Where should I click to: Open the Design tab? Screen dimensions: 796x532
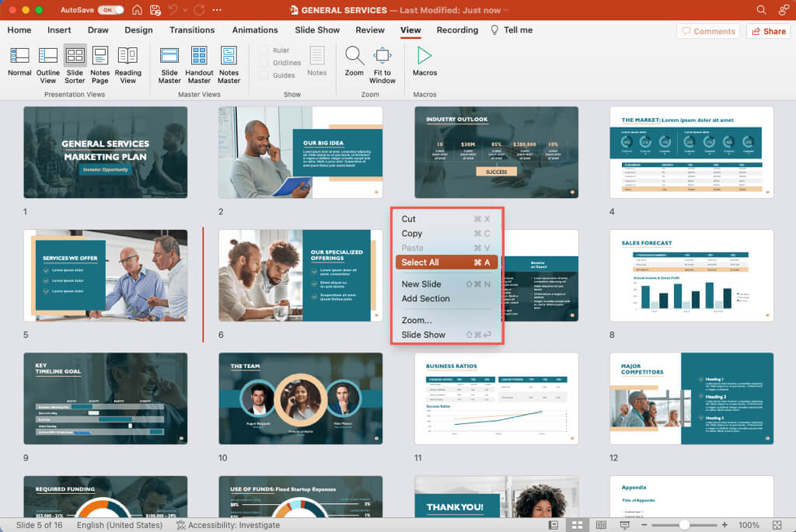tap(138, 30)
